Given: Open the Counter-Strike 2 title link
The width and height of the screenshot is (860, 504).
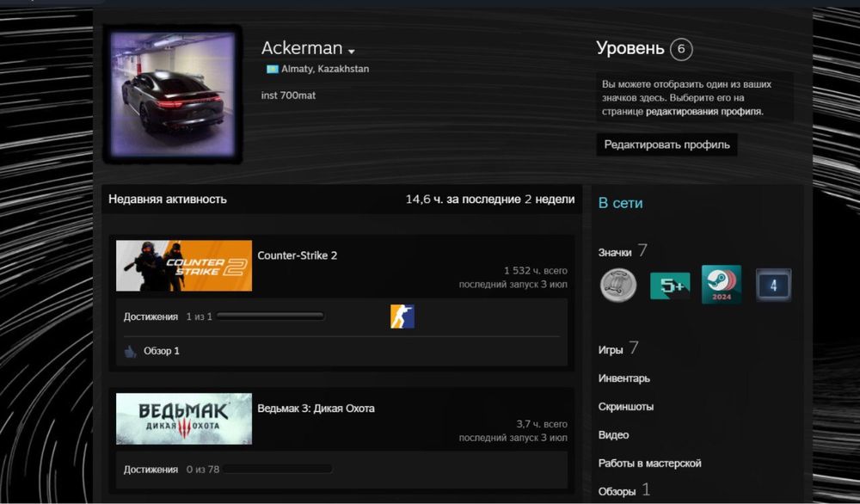Looking at the screenshot, I should pyautogui.click(x=298, y=255).
